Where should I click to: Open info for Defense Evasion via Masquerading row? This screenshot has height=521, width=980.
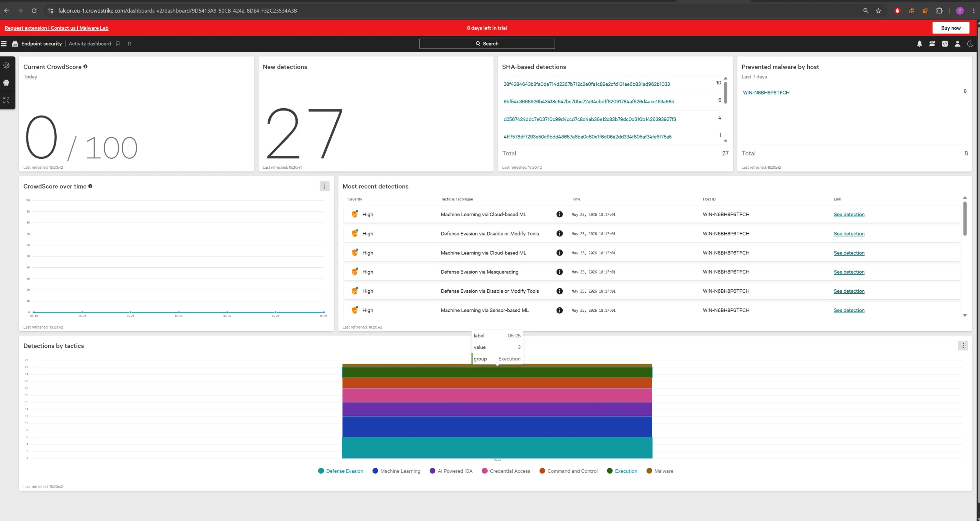pyautogui.click(x=560, y=272)
